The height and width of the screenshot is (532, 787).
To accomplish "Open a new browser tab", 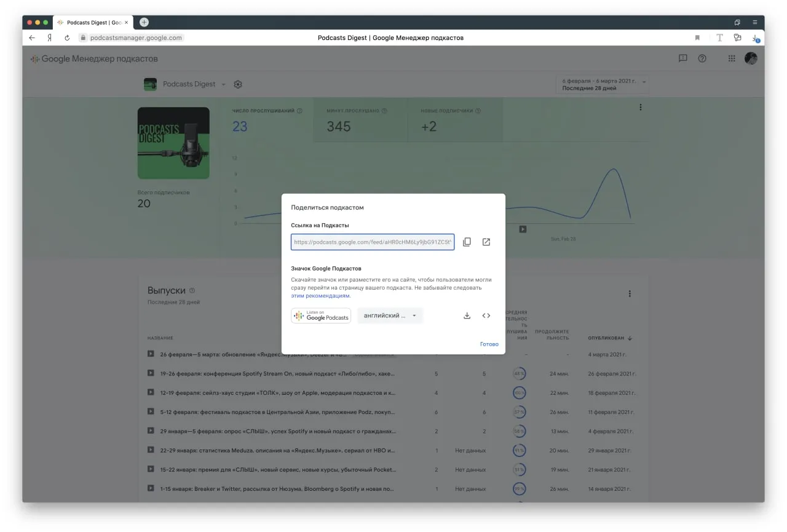I will point(144,22).
